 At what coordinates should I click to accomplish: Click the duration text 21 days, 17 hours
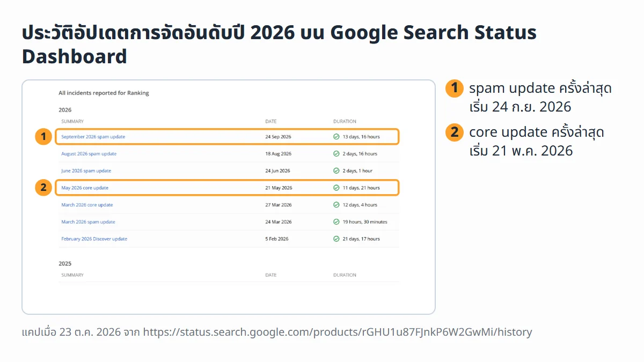(361, 239)
